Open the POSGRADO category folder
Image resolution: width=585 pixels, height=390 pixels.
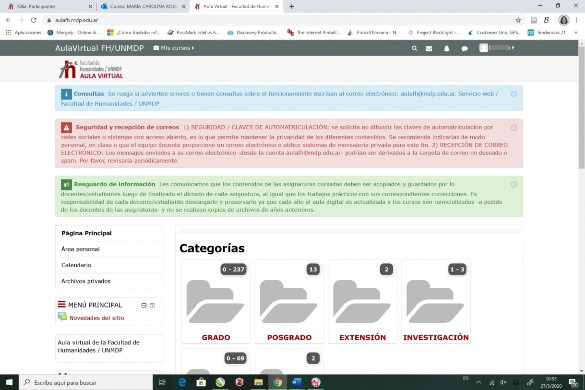coord(289,302)
